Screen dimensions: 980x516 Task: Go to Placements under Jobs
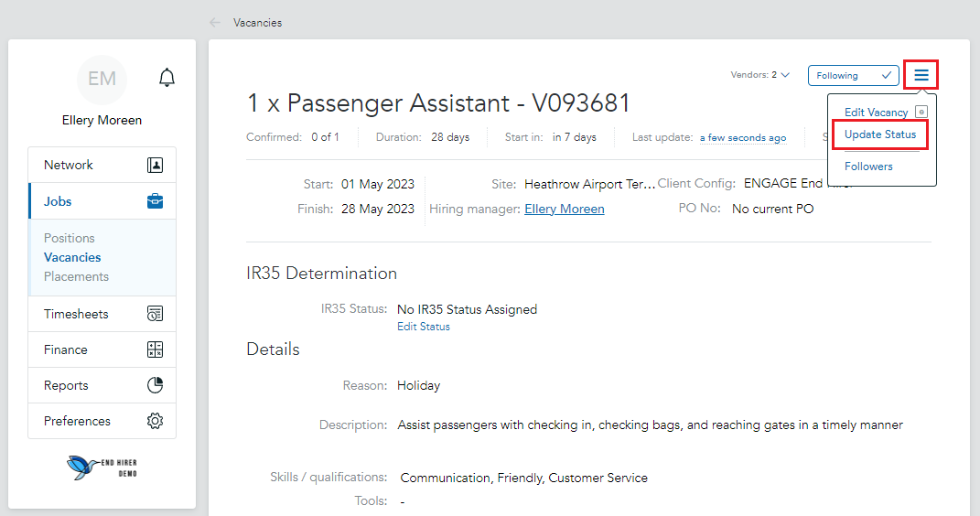(76, 276)
